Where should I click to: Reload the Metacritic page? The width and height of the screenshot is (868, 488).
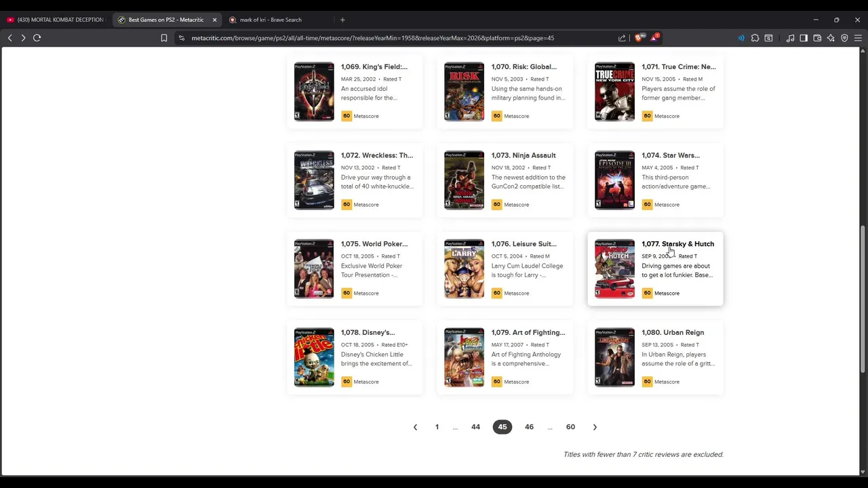click(37, 38)
